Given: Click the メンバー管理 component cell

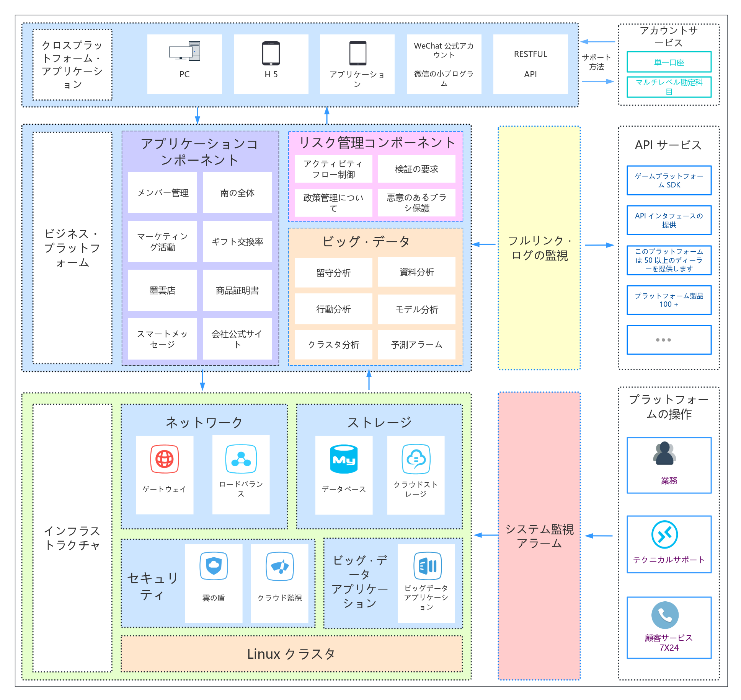Looking at the screenshot, I should [163, 192].
